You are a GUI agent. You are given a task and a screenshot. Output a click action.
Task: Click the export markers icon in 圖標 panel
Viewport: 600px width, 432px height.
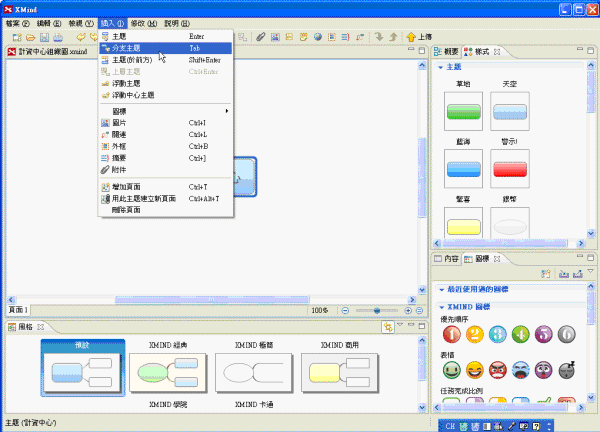click(578, 274)
